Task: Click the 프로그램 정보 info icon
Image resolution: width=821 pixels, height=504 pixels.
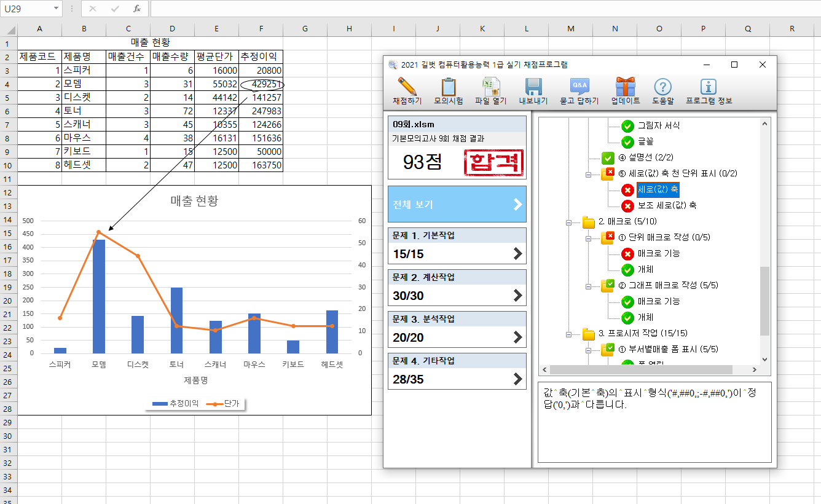Action: (x=709, y=87)
